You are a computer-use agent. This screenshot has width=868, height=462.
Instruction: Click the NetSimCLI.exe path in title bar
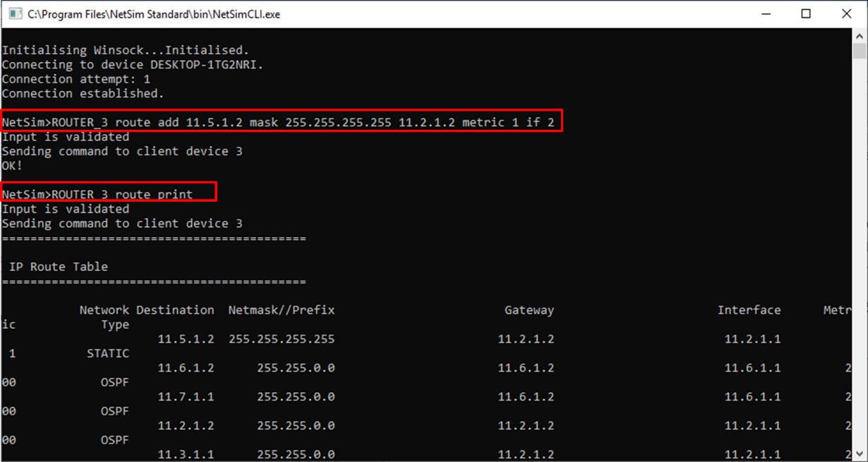coord(154,14)
